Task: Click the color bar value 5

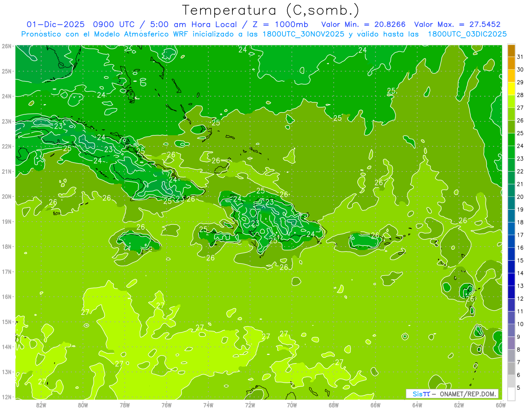Action: coord(519,388)
